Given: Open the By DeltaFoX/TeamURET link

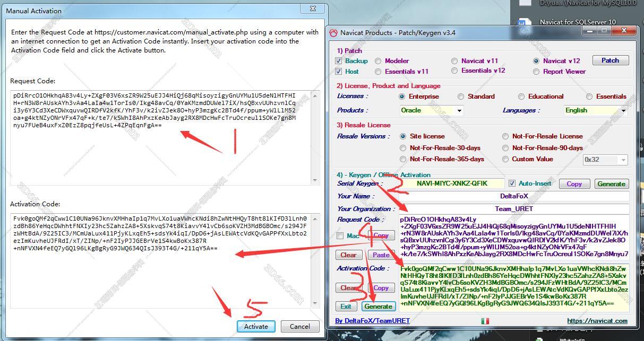Looking at the screenshot, I should (373, 321).
